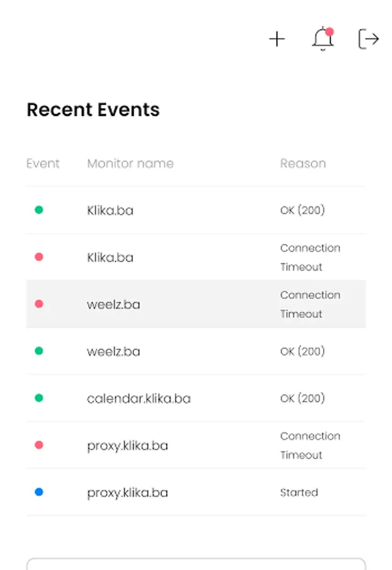
Task: Open the weelz.ba monitor with OK status
Action: pyautogui.click(x=113, y=351)
